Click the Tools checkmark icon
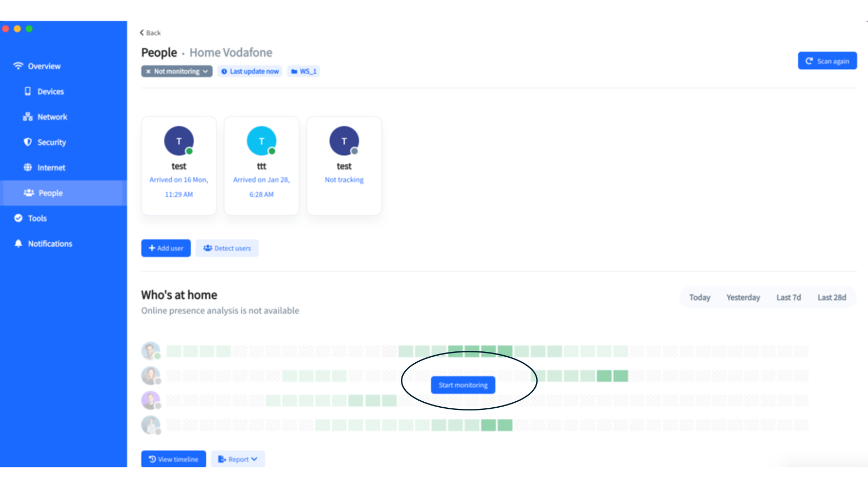868x488 pixels. (x=18, y=218)
